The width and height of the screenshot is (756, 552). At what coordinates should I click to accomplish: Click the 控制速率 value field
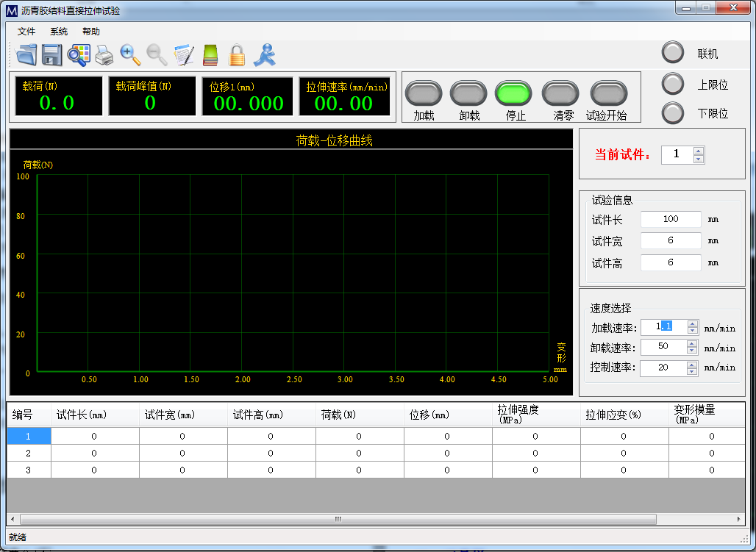663,368
